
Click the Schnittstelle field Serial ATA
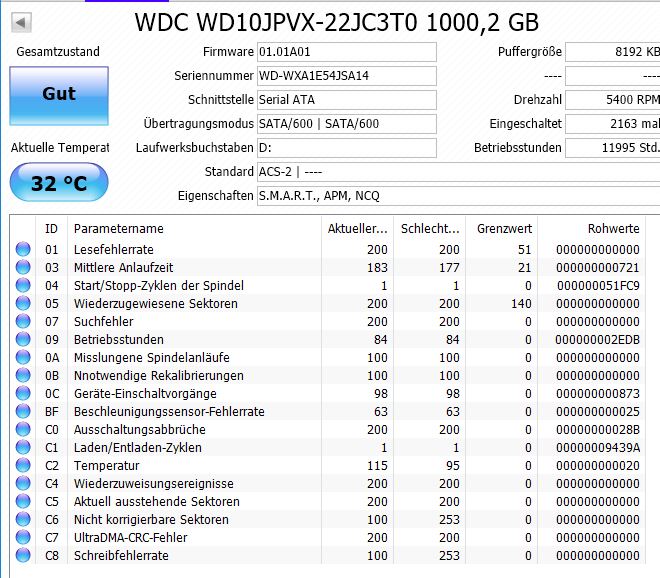(x=347, y=100)
